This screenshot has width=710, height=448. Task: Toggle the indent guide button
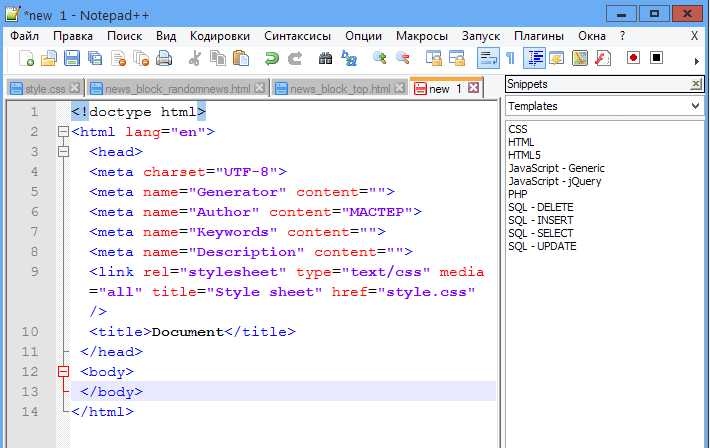click(x=534, y=58)
